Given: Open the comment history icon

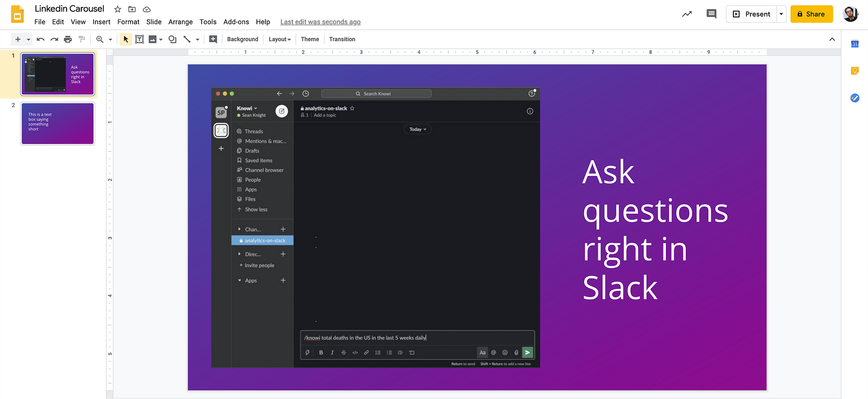Looking at the screenshot, I should tap(711, 14).
